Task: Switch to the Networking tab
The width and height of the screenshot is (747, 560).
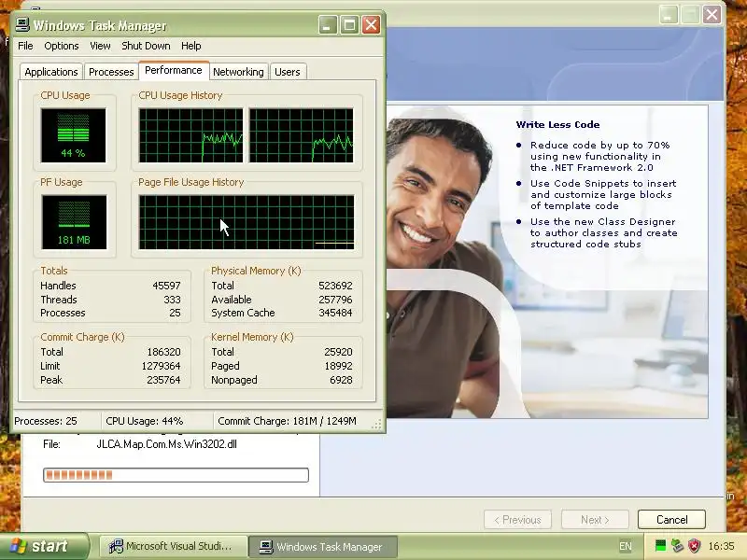Action: (238, 72)
